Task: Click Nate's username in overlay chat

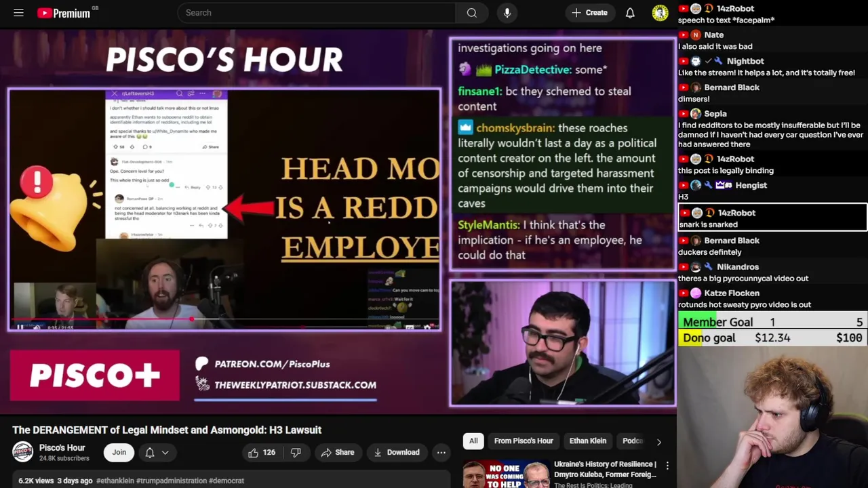Action: 713,35
